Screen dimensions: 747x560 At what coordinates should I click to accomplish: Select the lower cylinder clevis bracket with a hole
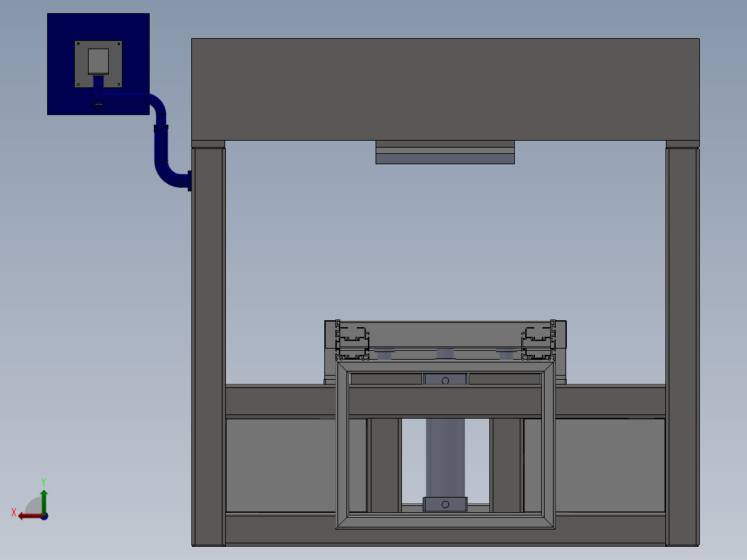(445, 505)
